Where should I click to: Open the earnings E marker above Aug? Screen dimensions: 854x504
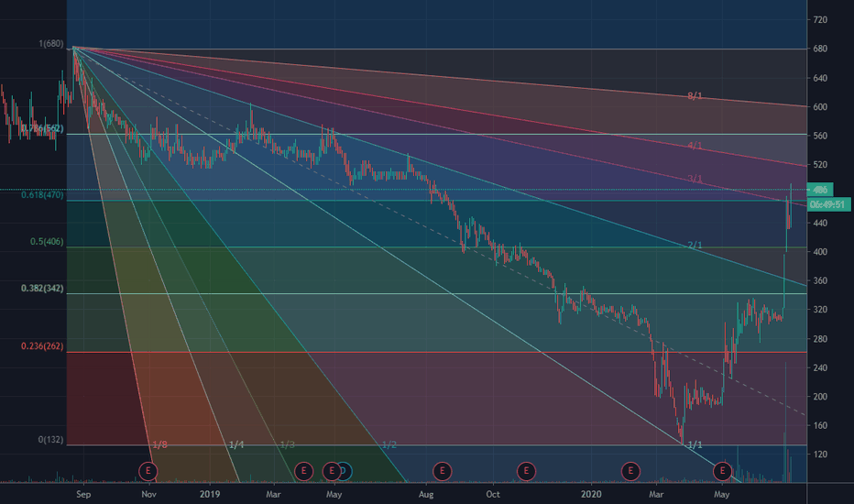click(x=443, y=471)
